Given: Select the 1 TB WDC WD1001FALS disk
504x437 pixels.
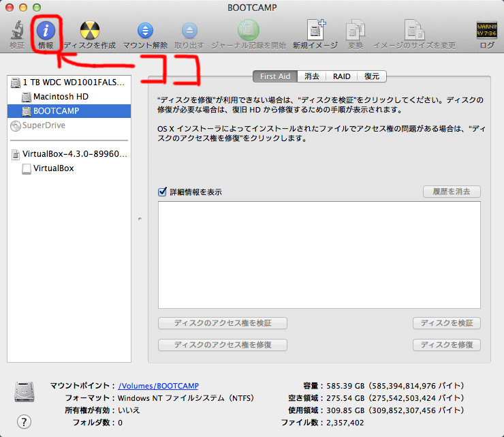Looking at the screenshot, I should point(69,82).
